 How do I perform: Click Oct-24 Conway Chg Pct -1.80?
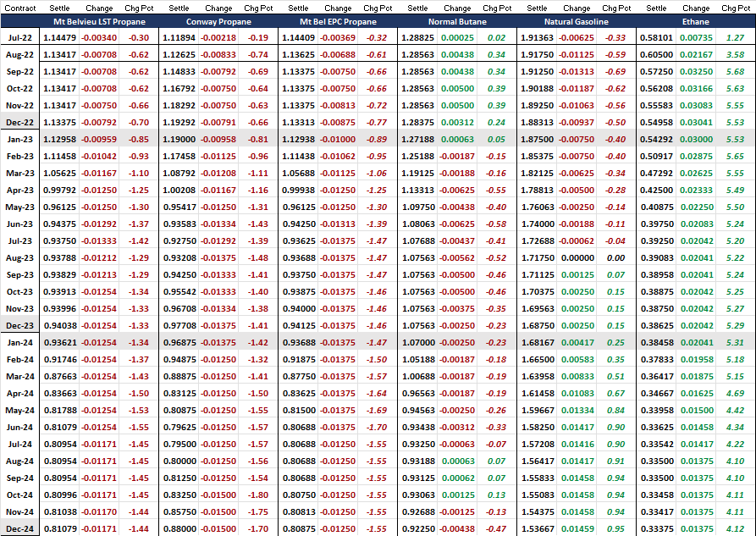pos(258,495)
